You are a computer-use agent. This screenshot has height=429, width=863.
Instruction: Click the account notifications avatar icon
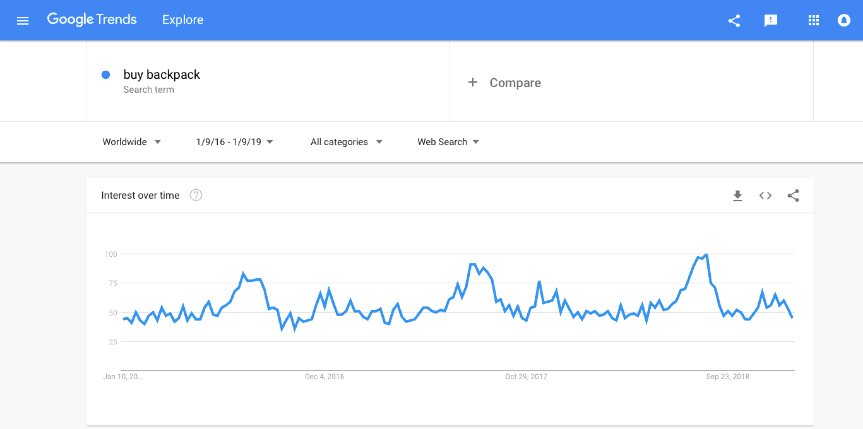coord(844,20)
